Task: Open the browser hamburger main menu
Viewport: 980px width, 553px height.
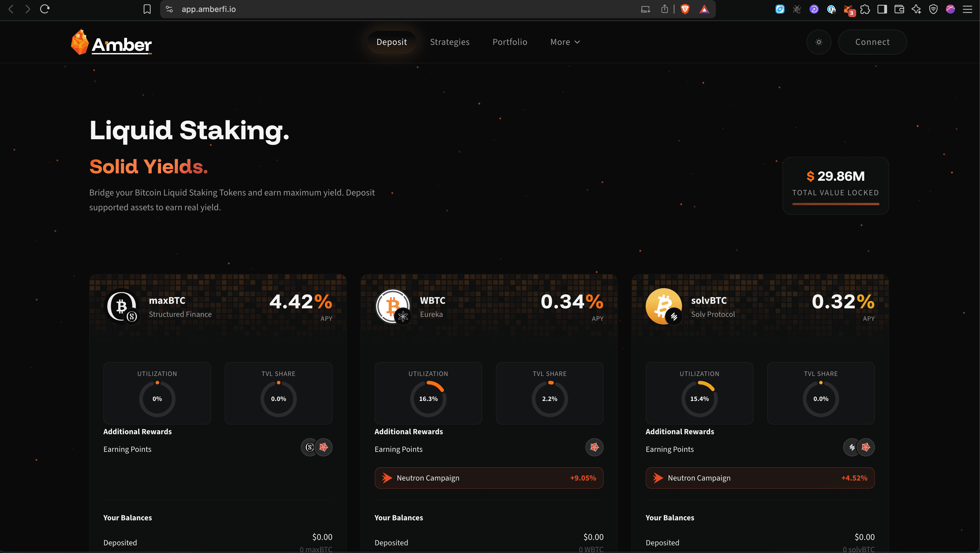Action: (x=968, y=9)
